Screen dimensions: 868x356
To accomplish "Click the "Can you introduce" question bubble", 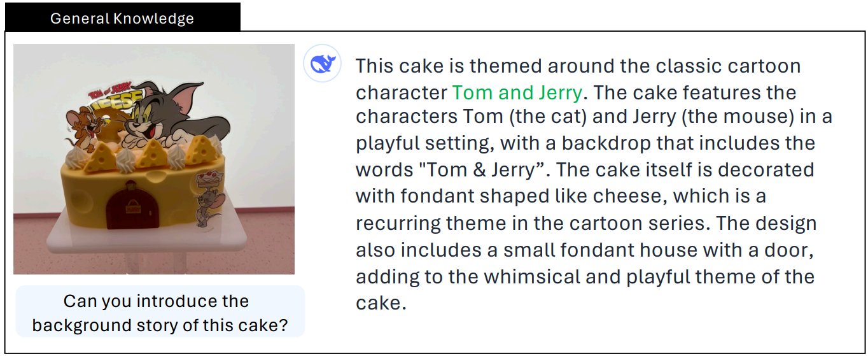I will click(x=160, y=313).
